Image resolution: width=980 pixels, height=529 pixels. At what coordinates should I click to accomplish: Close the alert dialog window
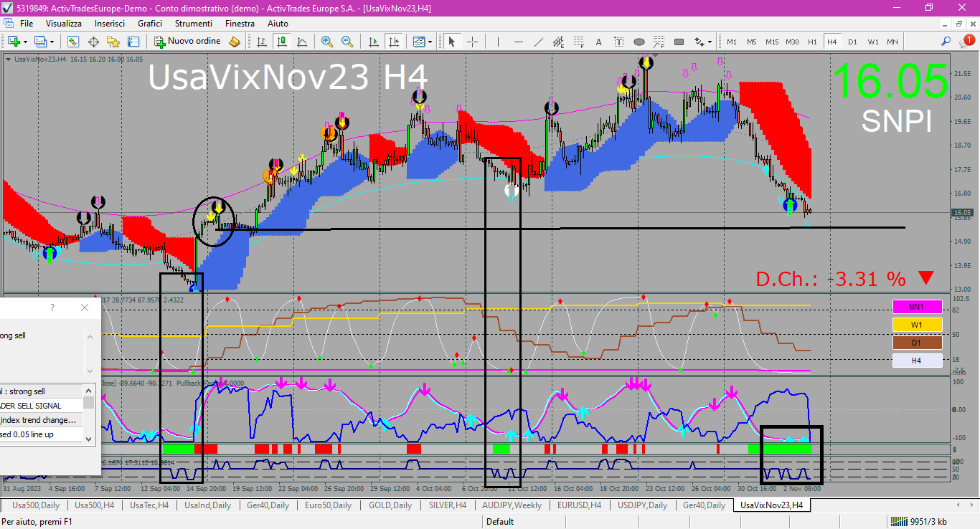(85, 308)
